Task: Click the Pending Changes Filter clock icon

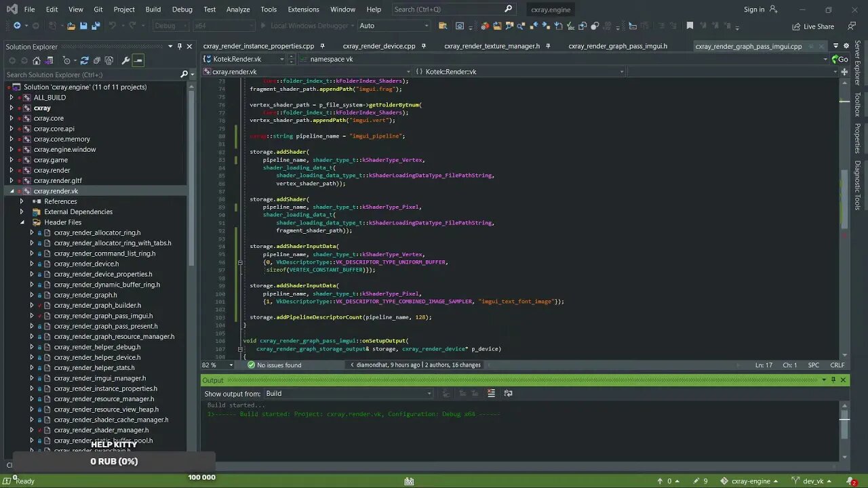Action: pos(67,60)
